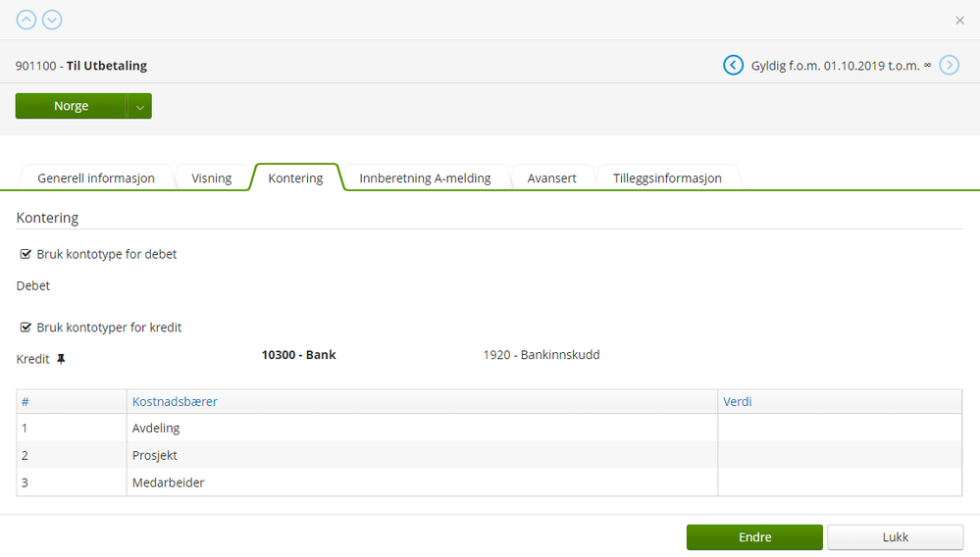Show previous validity period arrow
Image resolution: width=980 pixels, height=557 pixels.
coord(733,65)
